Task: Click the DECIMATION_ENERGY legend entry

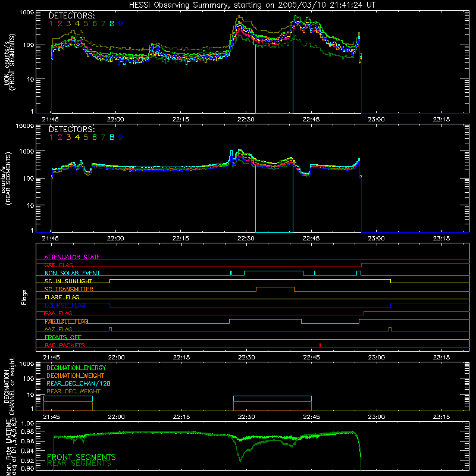Action: click(76, 368)
